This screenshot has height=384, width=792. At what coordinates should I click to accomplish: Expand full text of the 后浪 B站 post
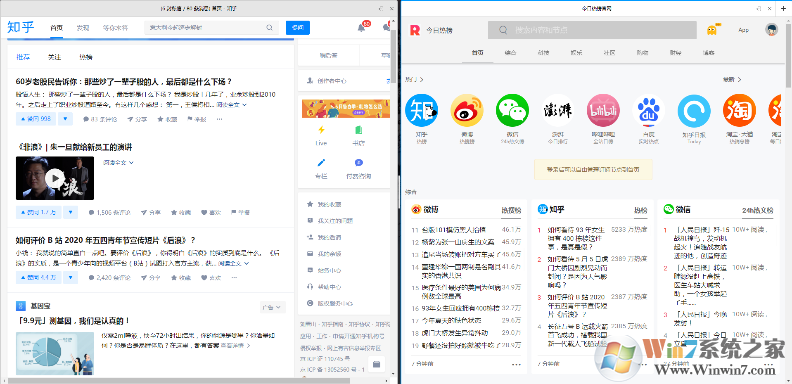pyautogui.click(x=234, y=263)
